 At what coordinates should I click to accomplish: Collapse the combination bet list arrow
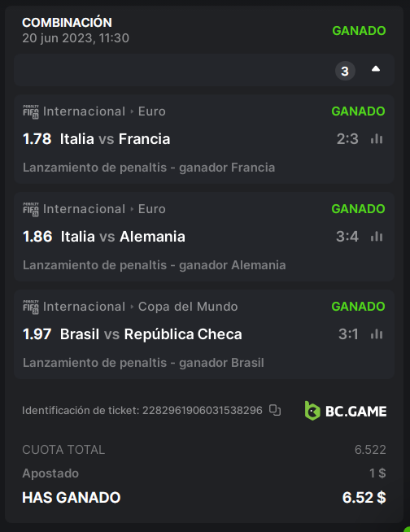pyautogui.click(x=375, y=69)
